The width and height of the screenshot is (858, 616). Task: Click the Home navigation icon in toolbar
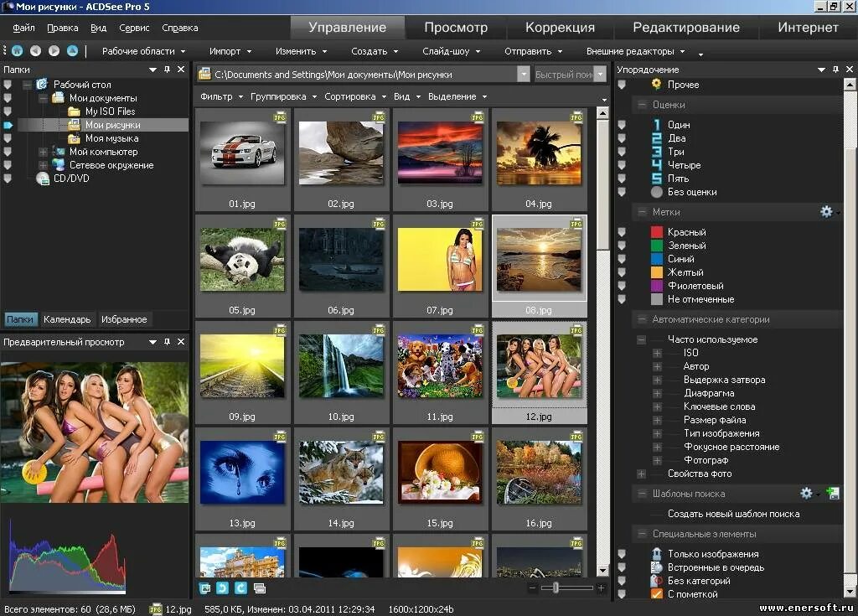point(18,51)
